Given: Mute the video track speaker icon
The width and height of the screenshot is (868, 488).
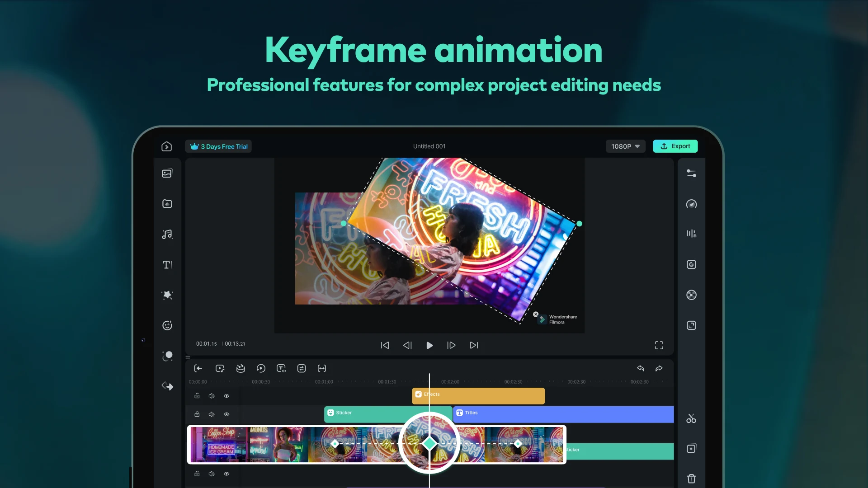Looking at the screenshot, I should click(212, 474).
